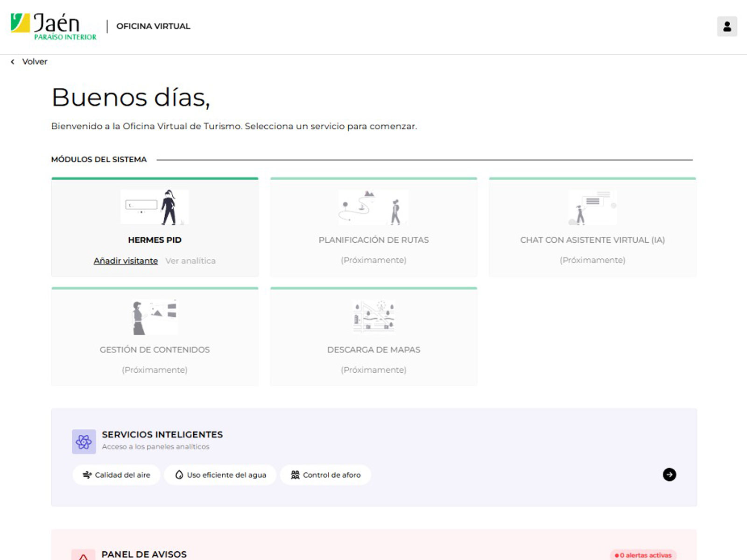Click the MÓDULOS DEL SISTEMA section label
This screenshot has height=560, width=747.
tap(99, 159)
